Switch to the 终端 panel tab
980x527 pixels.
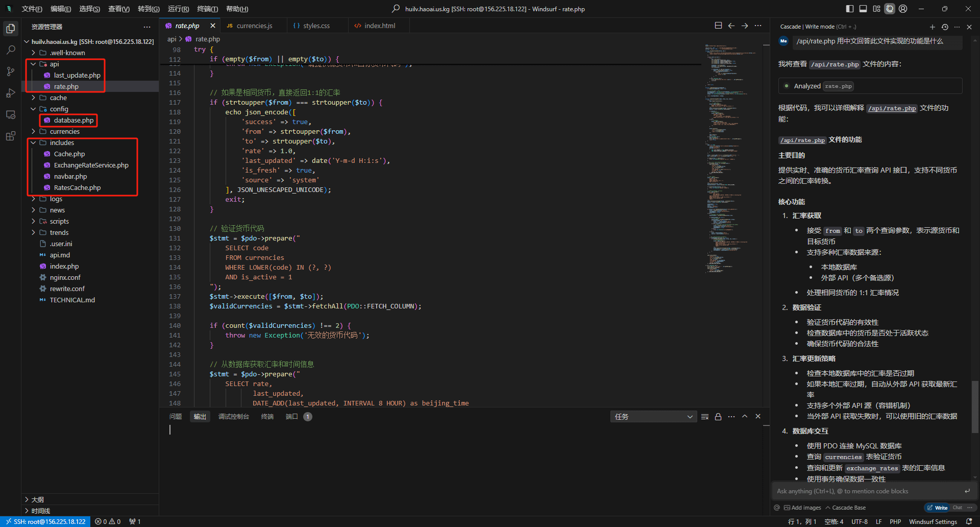point(267,417)
